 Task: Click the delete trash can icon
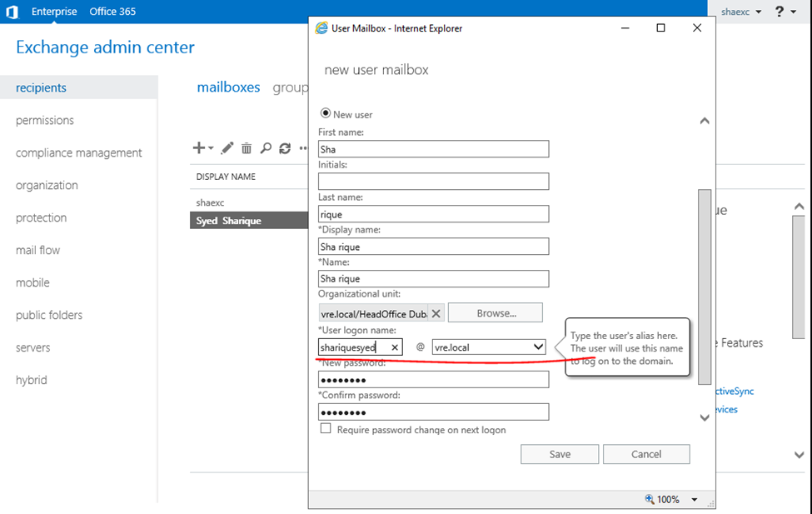[247, 148]
